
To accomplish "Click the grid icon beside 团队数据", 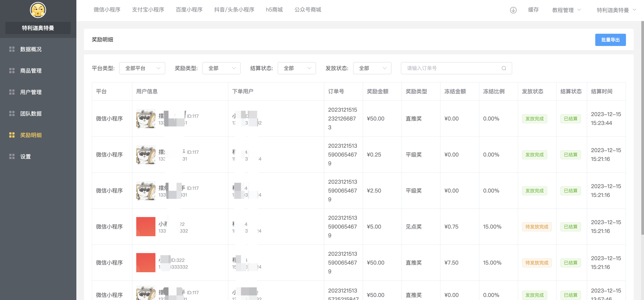I will click(x=12, y=114).
